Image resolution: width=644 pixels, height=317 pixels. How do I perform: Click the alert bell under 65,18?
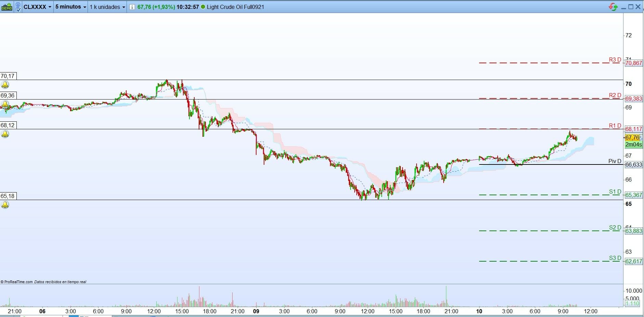5,205
